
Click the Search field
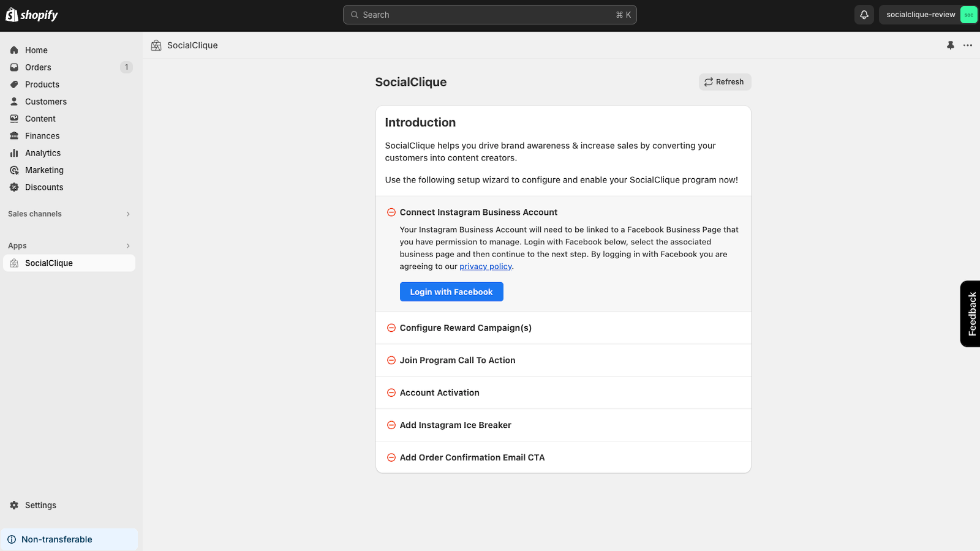coord(490,15)
